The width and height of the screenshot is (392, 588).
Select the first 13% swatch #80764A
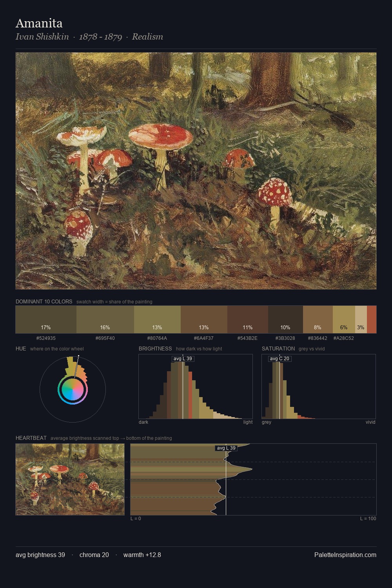click(157, 319)
